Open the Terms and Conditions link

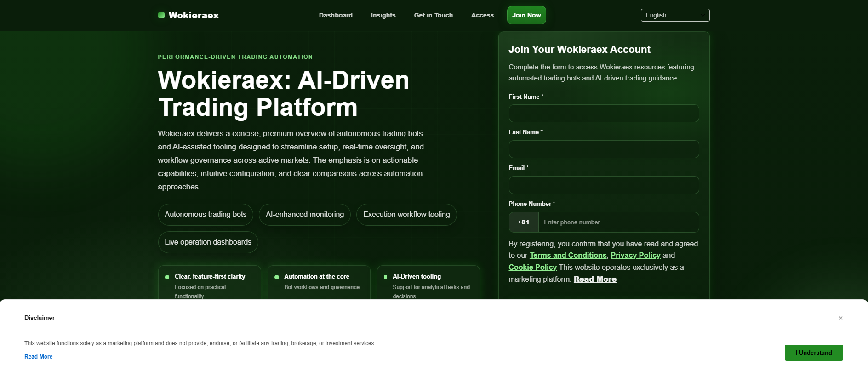pyautogui.click(x=568, y=255)
